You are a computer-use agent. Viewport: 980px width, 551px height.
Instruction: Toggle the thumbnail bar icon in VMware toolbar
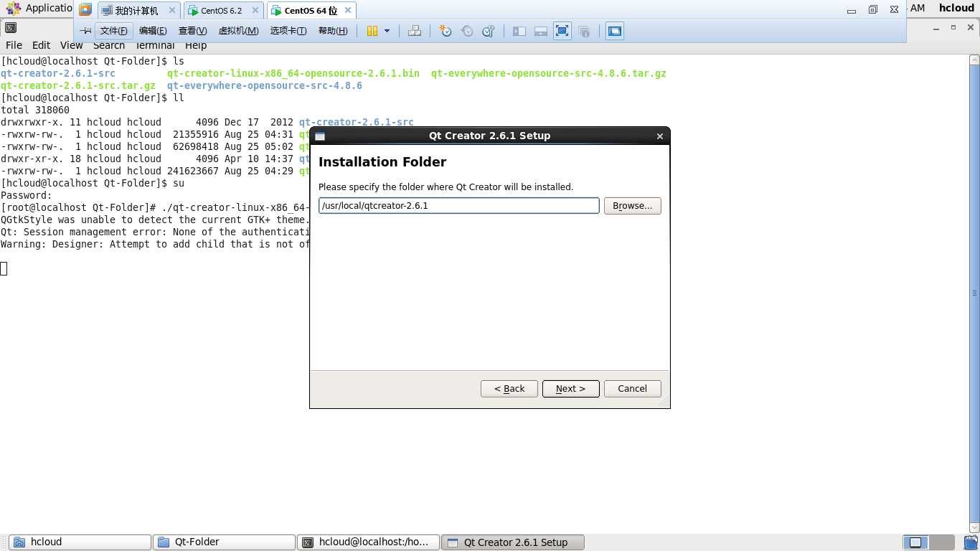(541, 31)
